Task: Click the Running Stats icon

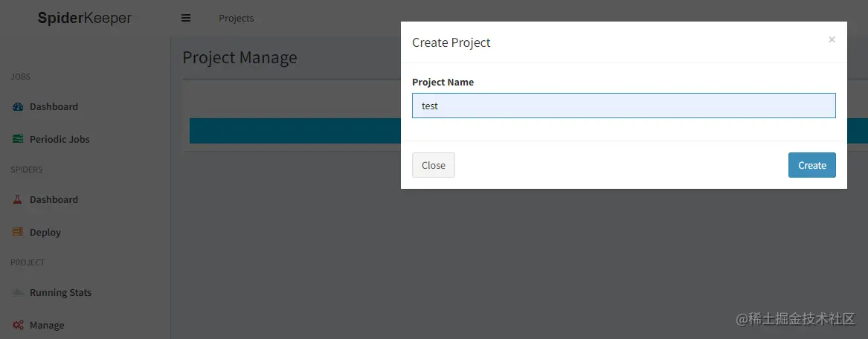Action: click(x=18, y=293)
